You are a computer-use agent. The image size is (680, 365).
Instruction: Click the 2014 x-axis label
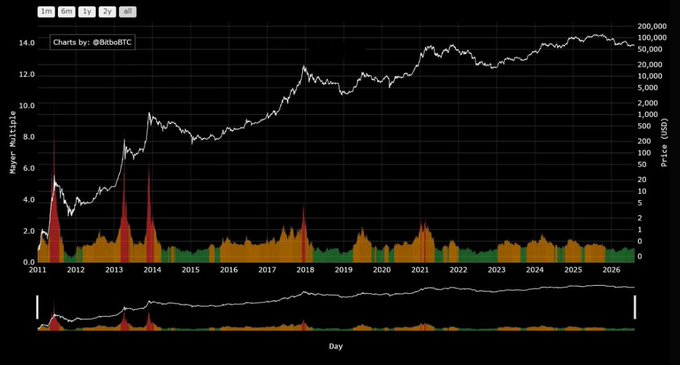point(152,270)
